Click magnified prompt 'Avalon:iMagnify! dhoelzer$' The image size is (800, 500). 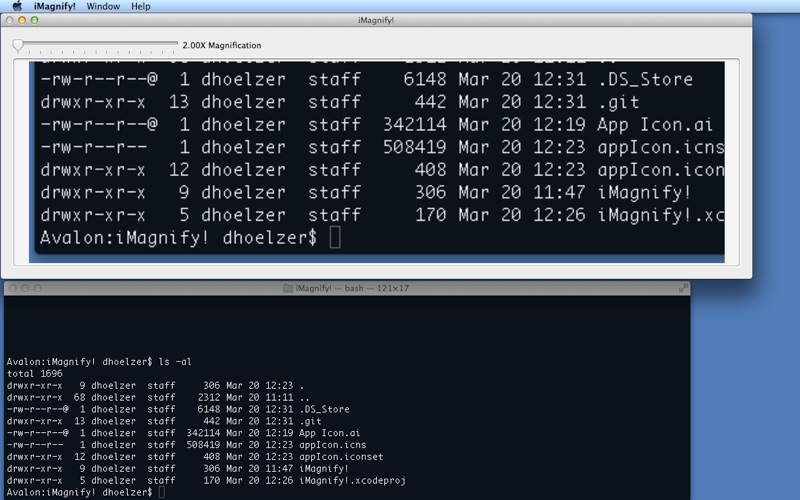coord(179,238)
